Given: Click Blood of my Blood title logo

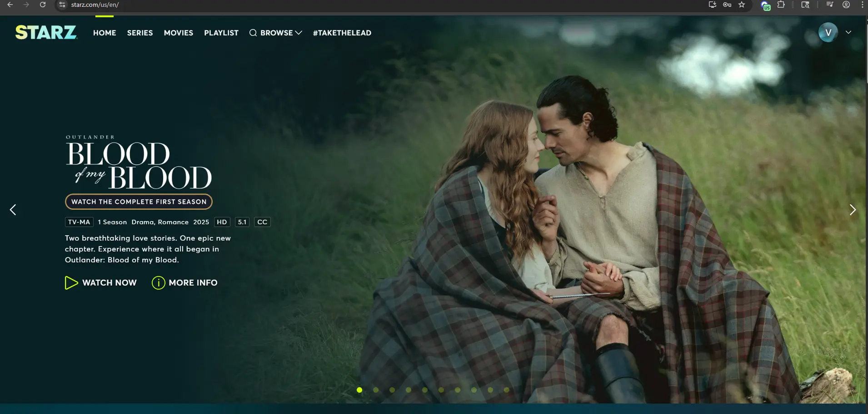Looking at the screenshot, I should [x=139, y=163].
